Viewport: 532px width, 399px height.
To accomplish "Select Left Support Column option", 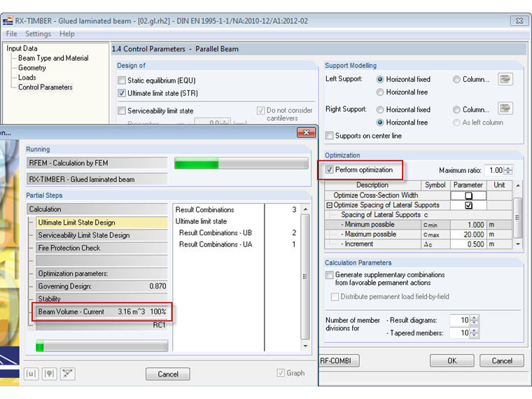I will (x=456, y=79).
